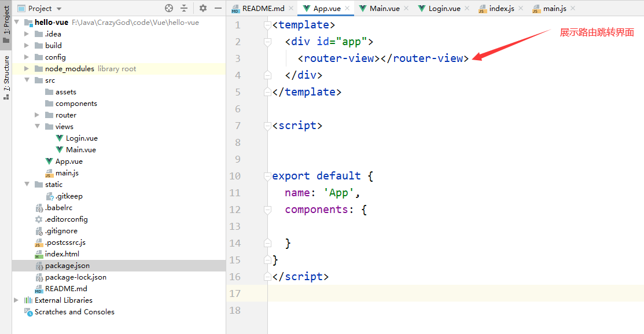Click the .gitignore file icon

[39, 231]
